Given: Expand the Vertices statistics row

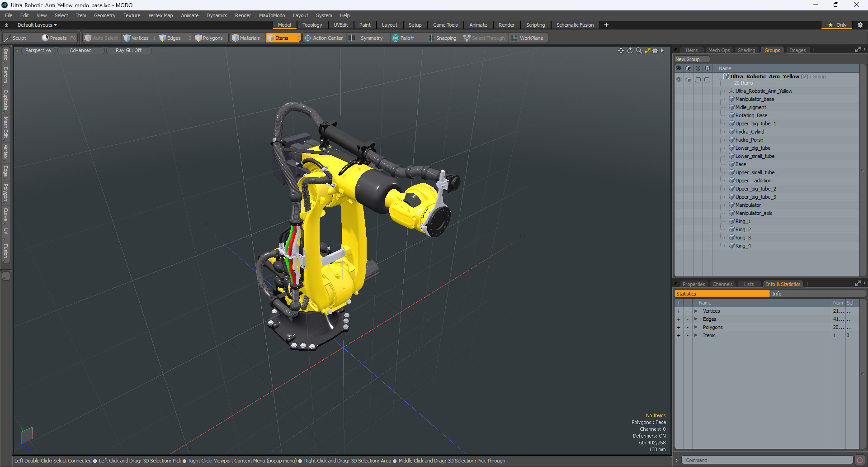Looking at the screenshot, I should [696, 311].
